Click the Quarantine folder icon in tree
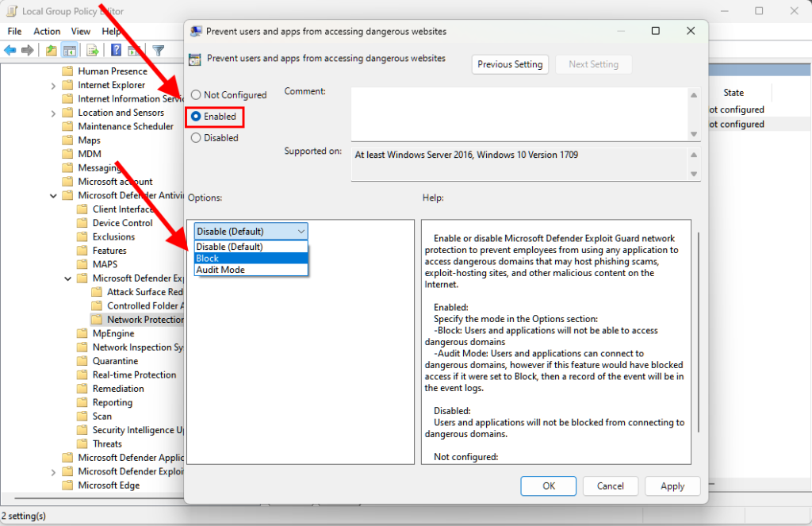 [82, 361]
